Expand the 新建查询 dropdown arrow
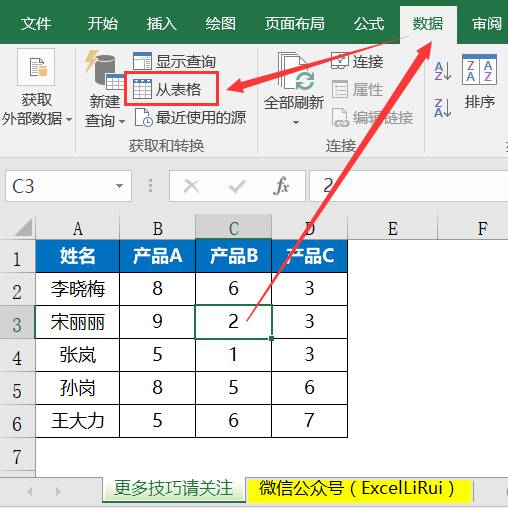Image resolution: width=508 pixels, height=508 pixels. [x=122, y=121]
